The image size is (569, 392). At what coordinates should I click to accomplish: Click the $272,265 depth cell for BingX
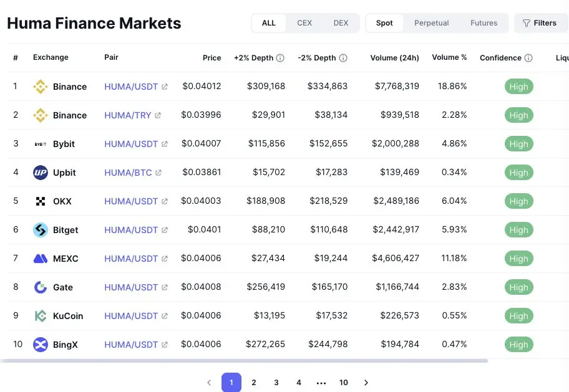pyautogui.click(x=265, y=344)
